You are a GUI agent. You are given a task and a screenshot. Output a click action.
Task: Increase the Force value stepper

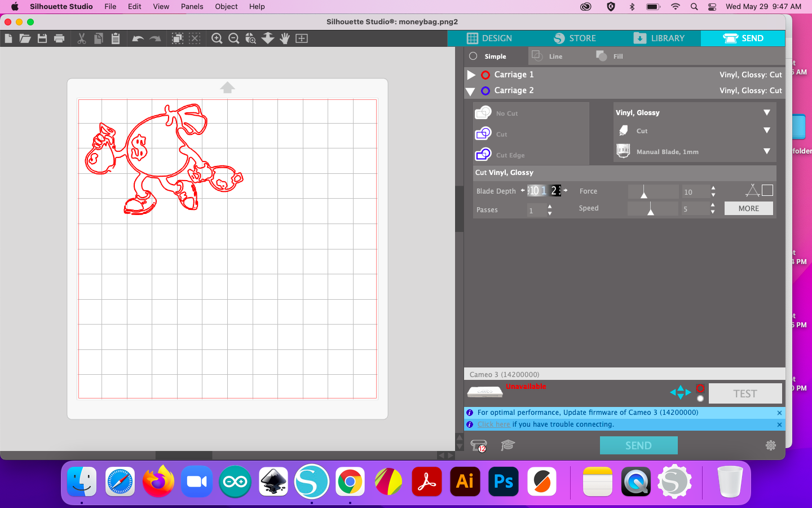pyautogui.click(x=713, y=188)
